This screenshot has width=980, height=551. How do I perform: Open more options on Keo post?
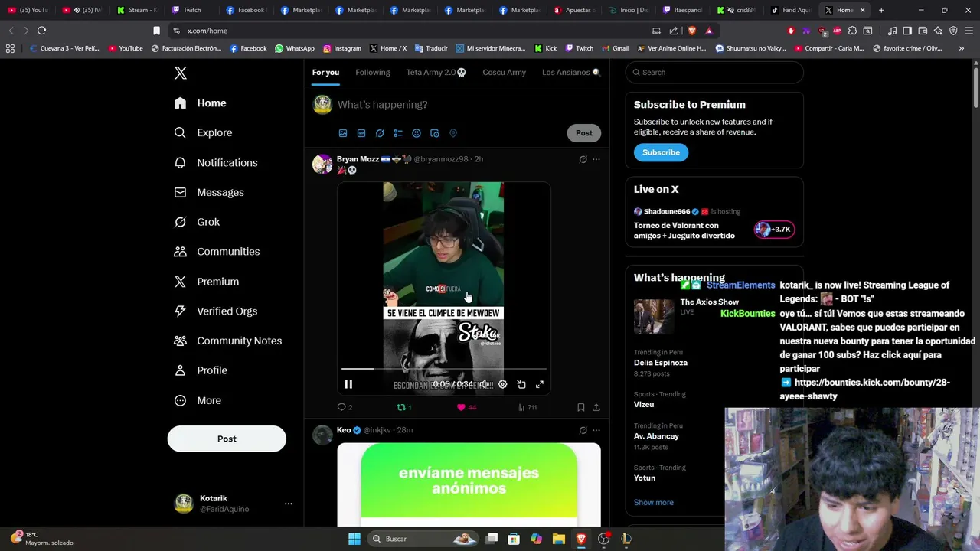pyautogui.click(x=596, y=430)
